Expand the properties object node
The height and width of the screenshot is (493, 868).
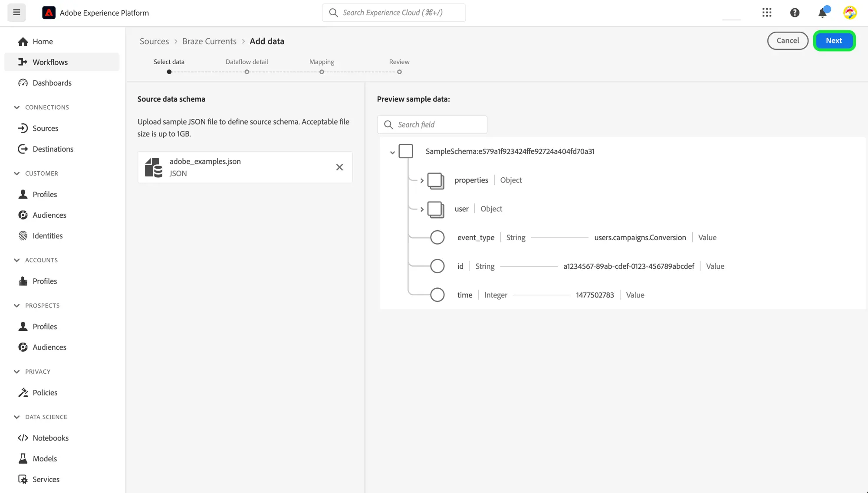(421, 180)
